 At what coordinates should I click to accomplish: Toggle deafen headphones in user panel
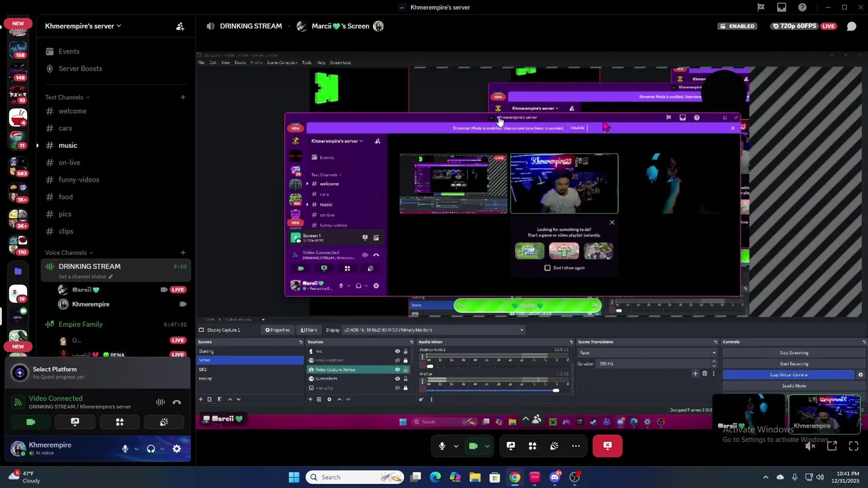(151, 449)
